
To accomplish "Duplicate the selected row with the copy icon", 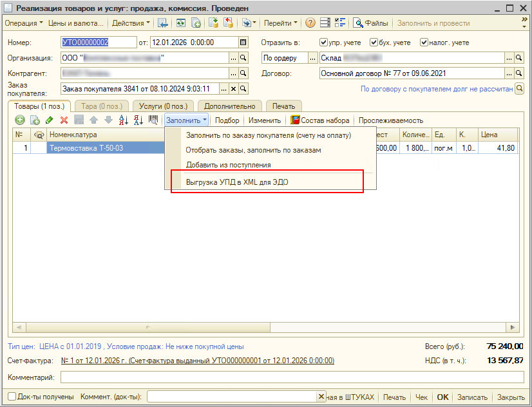I will [x=35, y=120].
